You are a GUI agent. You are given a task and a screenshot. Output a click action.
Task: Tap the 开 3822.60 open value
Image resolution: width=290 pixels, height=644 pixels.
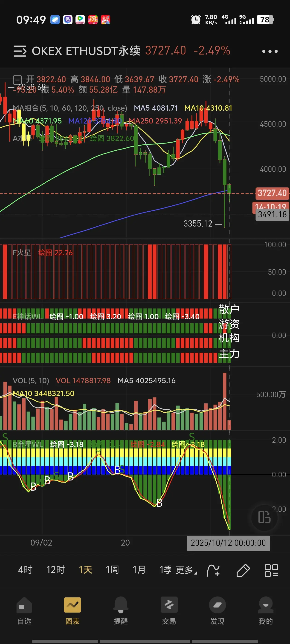click(x=46, y=80)
